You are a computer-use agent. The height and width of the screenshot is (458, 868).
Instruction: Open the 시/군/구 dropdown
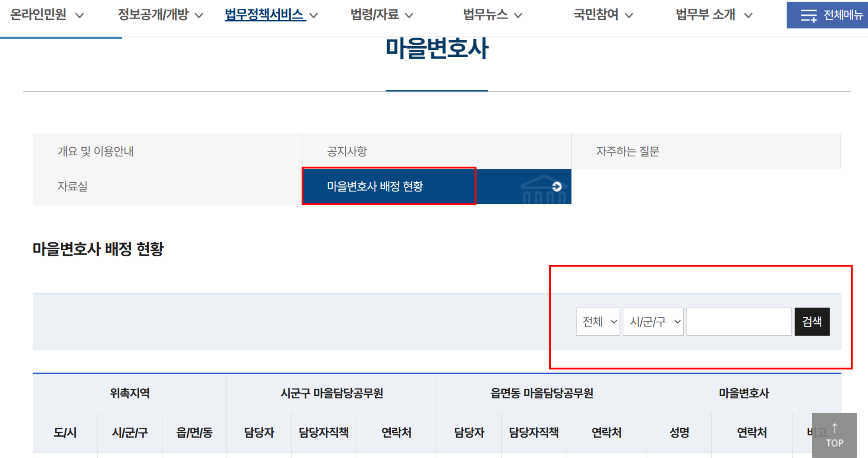coord(653,322)
